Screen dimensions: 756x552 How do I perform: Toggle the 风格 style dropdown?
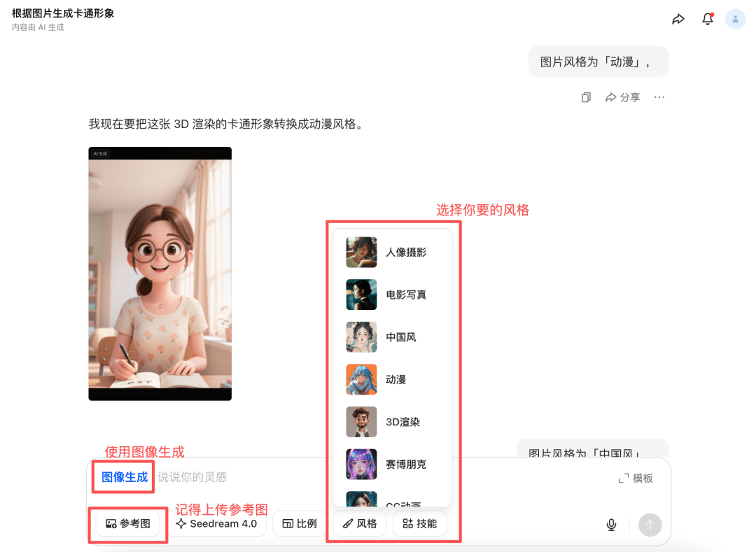click(360, 523)
